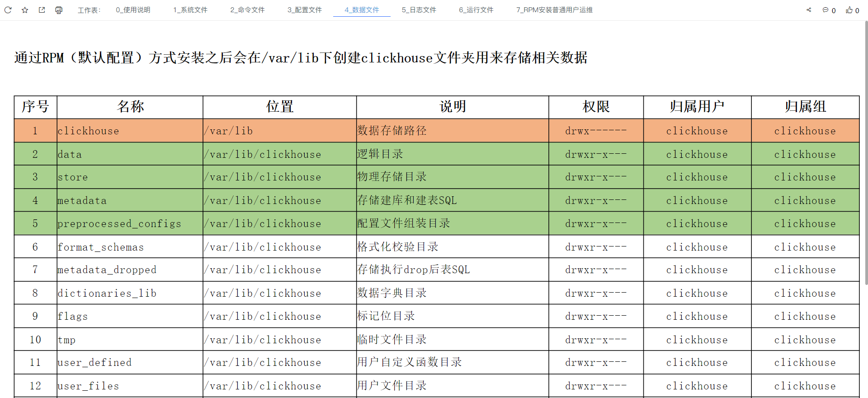Viewport: 868px width, 398px height.
Task: Select the drwx------ permission cell
Action: 596,131
